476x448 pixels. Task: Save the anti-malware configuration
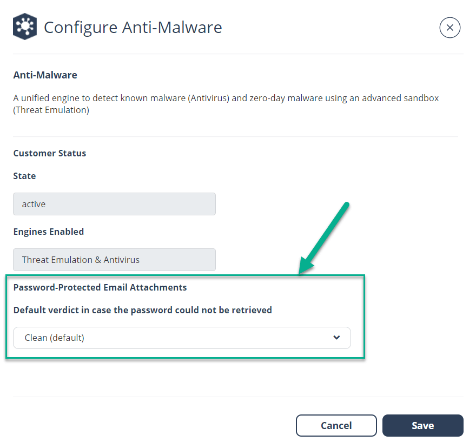[422, 425]
